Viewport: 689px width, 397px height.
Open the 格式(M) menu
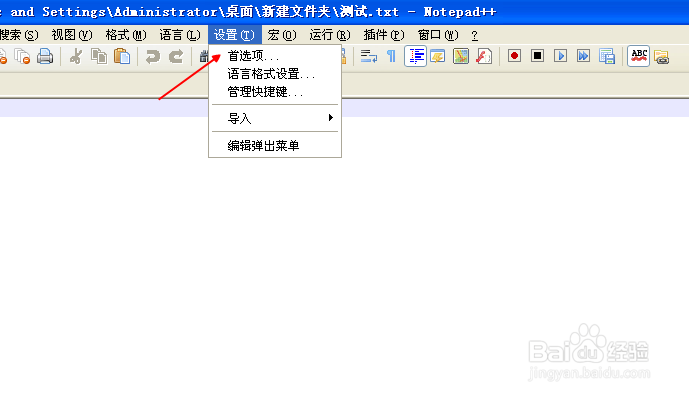126,35
